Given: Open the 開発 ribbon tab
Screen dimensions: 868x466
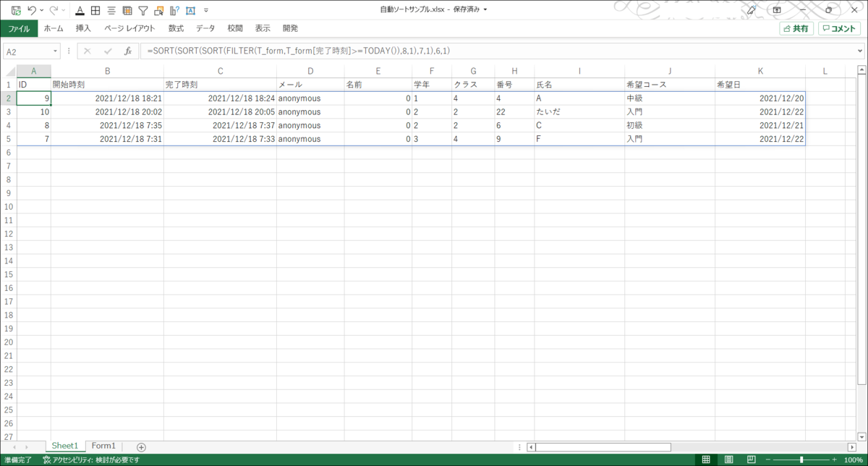Looking at the screenshot, I should [290, 28].
